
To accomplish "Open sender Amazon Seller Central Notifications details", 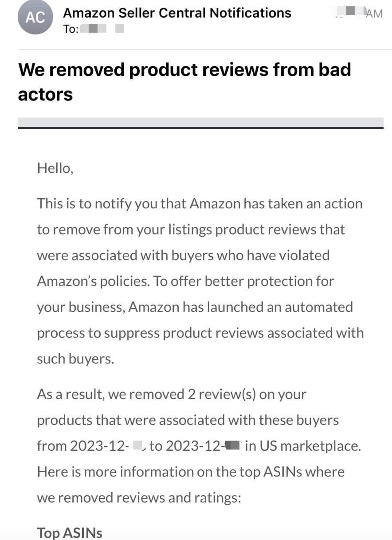I will 177,13.
